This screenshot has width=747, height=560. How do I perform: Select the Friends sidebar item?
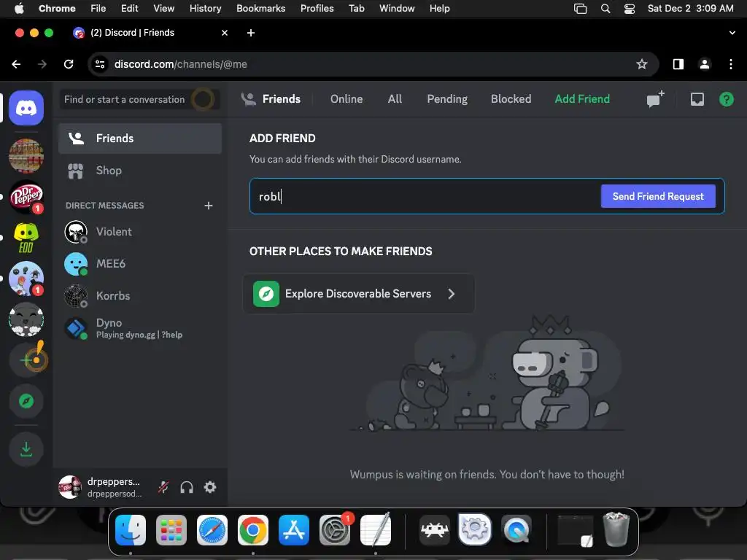point(140,139)
